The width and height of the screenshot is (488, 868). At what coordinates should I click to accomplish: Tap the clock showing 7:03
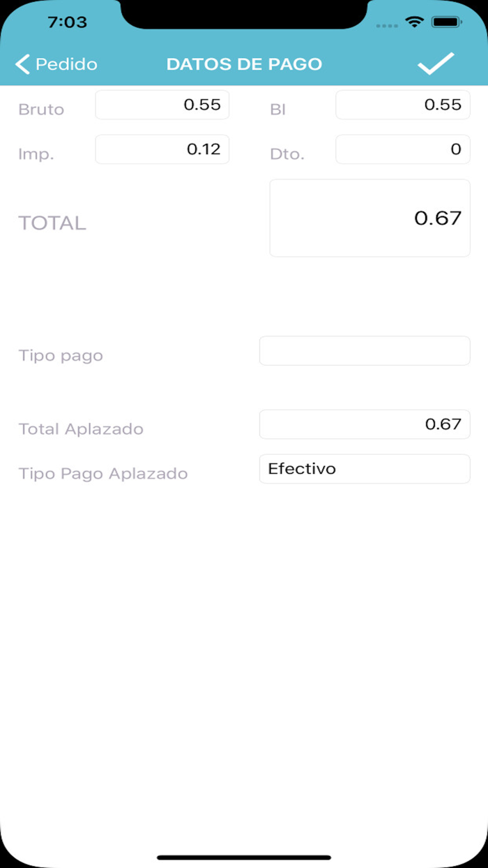[x=68, y=22]
